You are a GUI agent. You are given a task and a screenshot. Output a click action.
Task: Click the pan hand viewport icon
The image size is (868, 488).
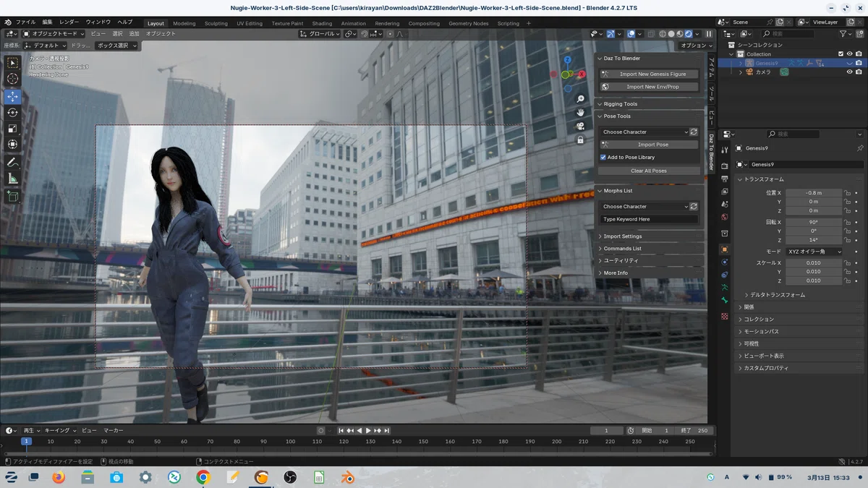580,112
